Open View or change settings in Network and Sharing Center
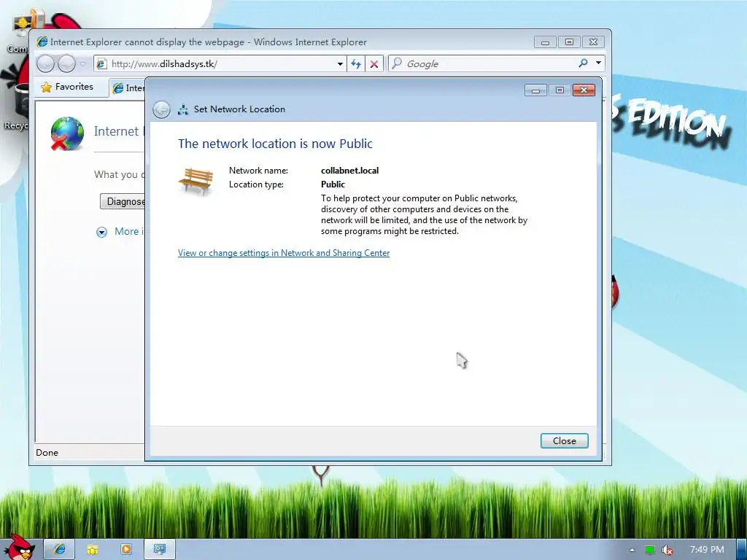The image size is (747, 560). pos(284,253)
